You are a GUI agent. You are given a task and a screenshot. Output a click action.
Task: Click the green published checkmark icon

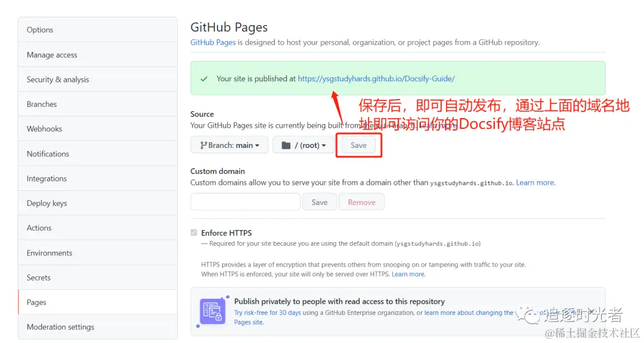pos(204,79)
